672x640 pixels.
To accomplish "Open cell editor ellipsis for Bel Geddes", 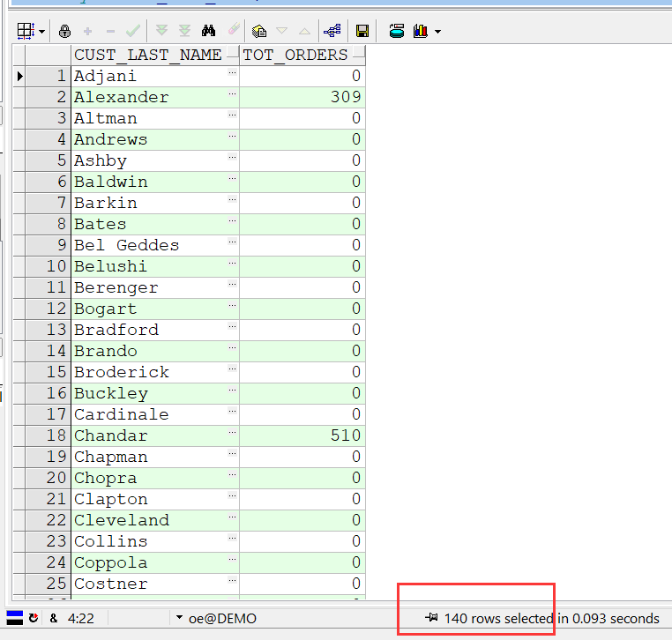I will pyautogui.click(x=232, y=242).
